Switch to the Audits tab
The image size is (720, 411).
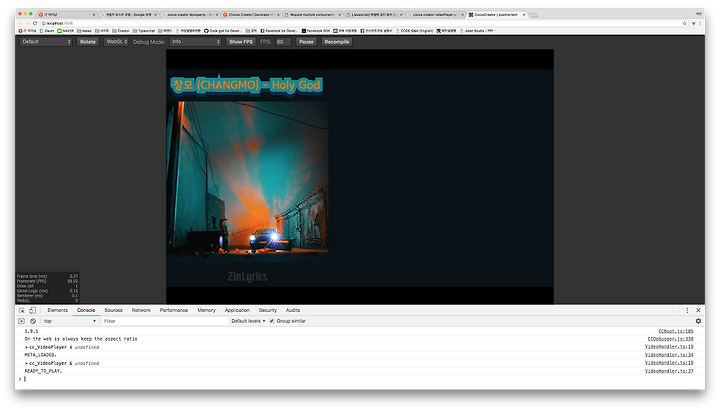tap(293, 310)
